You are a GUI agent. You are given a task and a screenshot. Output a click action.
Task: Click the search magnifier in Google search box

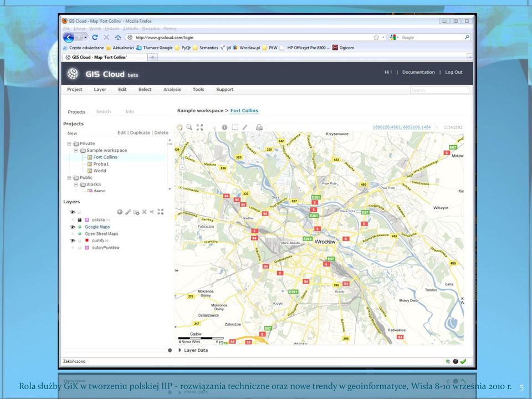(467, 37)
